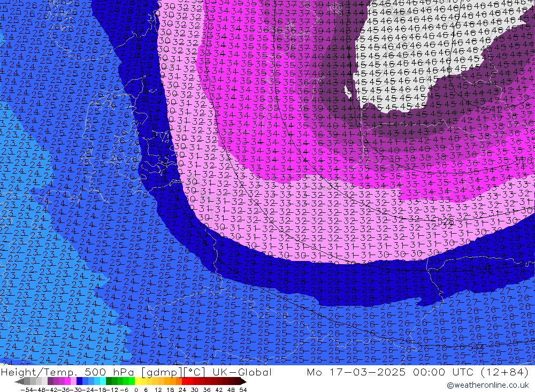Image resolution: width=535 pixels, height=392 pixels.
Task: Click the cyan legend swatch near -18
Action: pos(103,381)
